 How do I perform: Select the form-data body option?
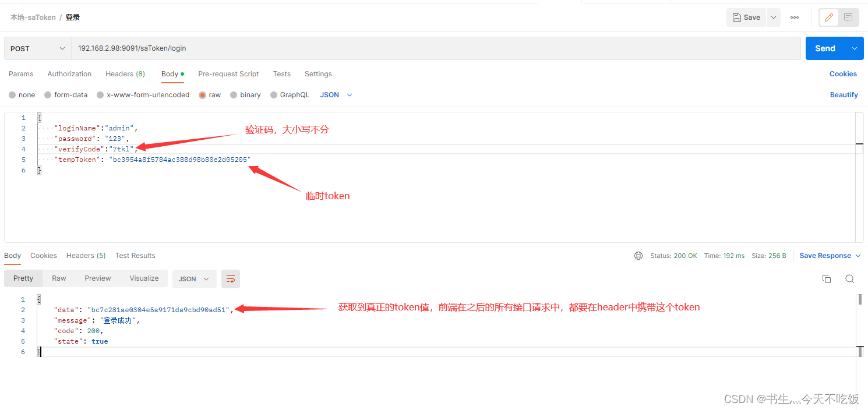click(66, 94)
